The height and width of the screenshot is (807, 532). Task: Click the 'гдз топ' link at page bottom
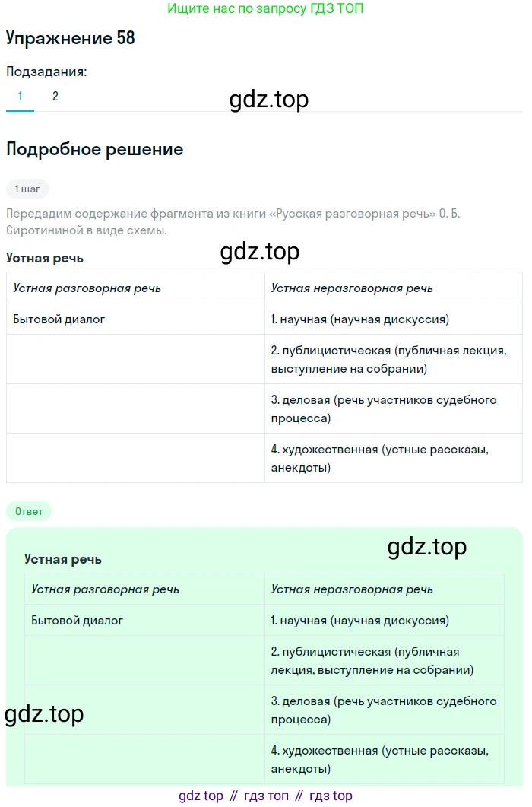tap(267, 796)
